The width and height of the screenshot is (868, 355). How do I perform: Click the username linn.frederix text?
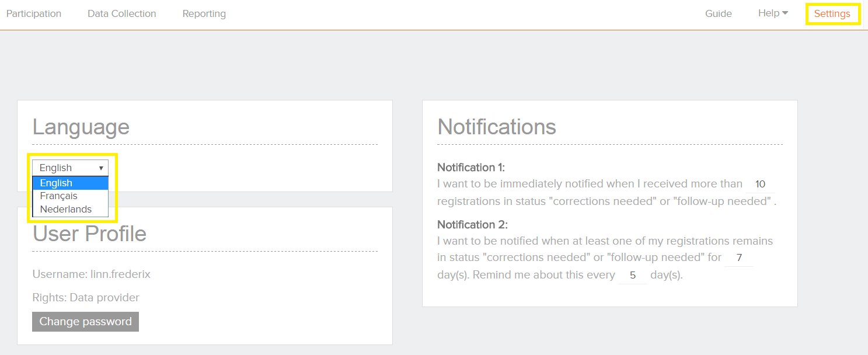coord(92,274)
